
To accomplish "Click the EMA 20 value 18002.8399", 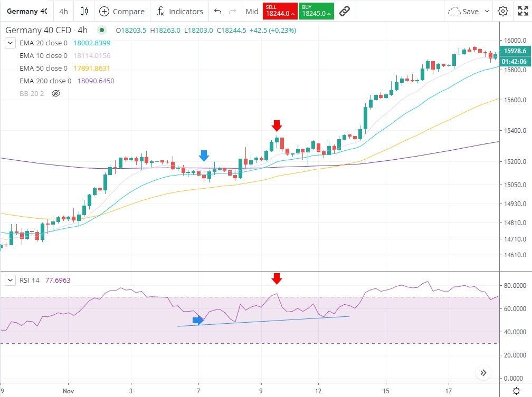I will click(x=92, y=43).
